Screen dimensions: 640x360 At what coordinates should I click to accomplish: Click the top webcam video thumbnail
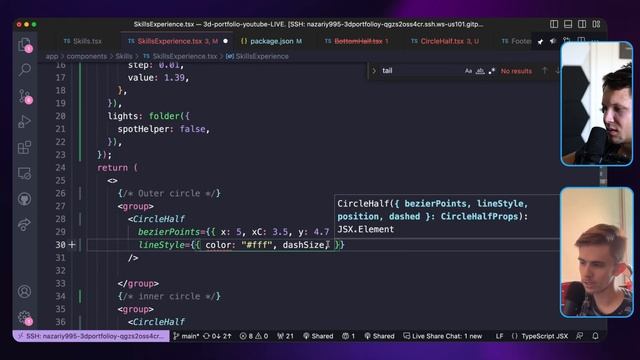tap(596, 104)
